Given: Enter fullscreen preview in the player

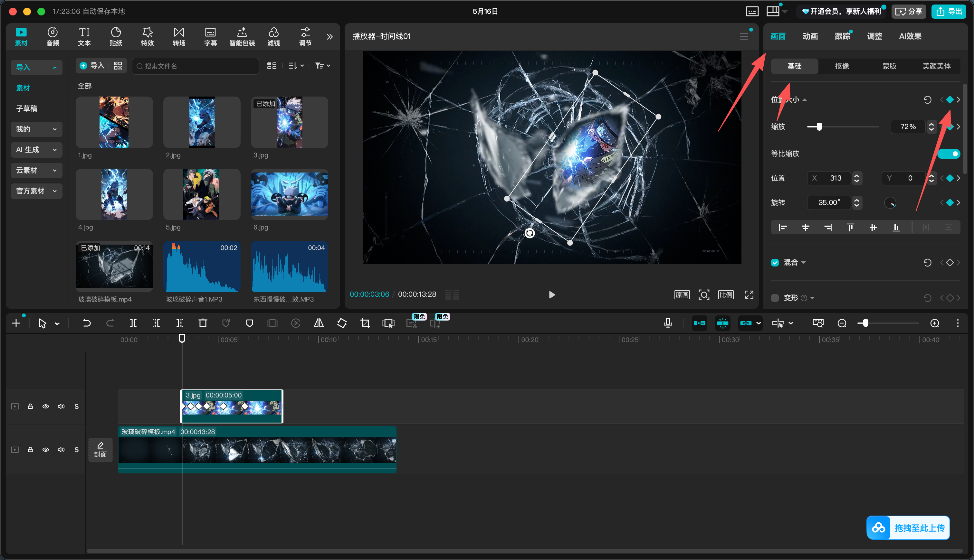Looking at the screenshot, I should tap(749, 295).
